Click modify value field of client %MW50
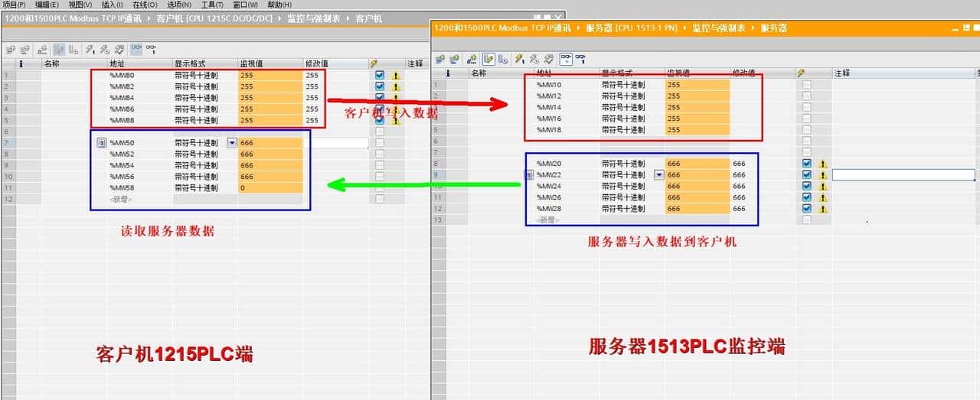The height and width of the screenshot is (400, 980). pyautogui.click(x=335, y=143)
